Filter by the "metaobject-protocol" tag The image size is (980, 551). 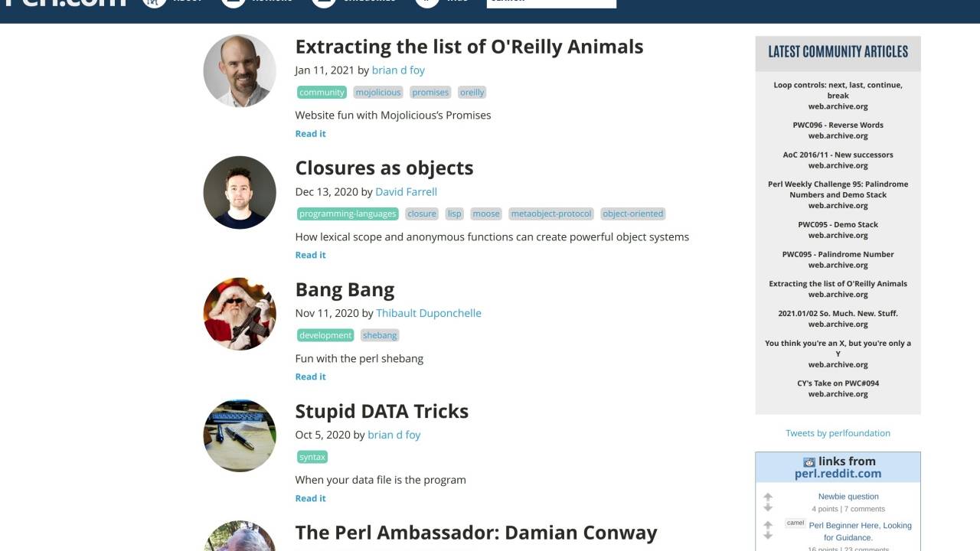point(551,214)
